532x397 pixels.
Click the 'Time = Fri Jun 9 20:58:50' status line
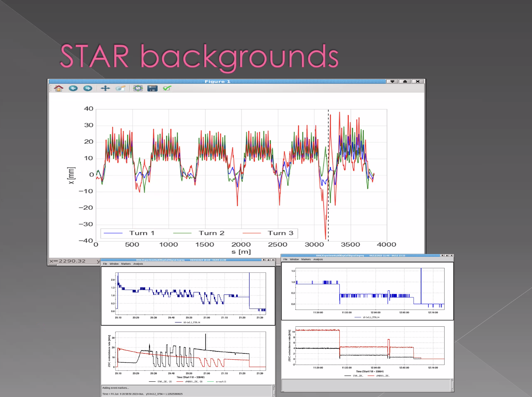pyautogui.click(x=142, y=394)
